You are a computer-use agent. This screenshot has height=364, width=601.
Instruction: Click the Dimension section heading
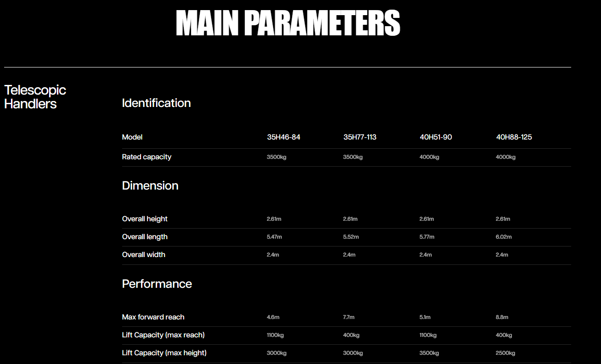[150, 186]
